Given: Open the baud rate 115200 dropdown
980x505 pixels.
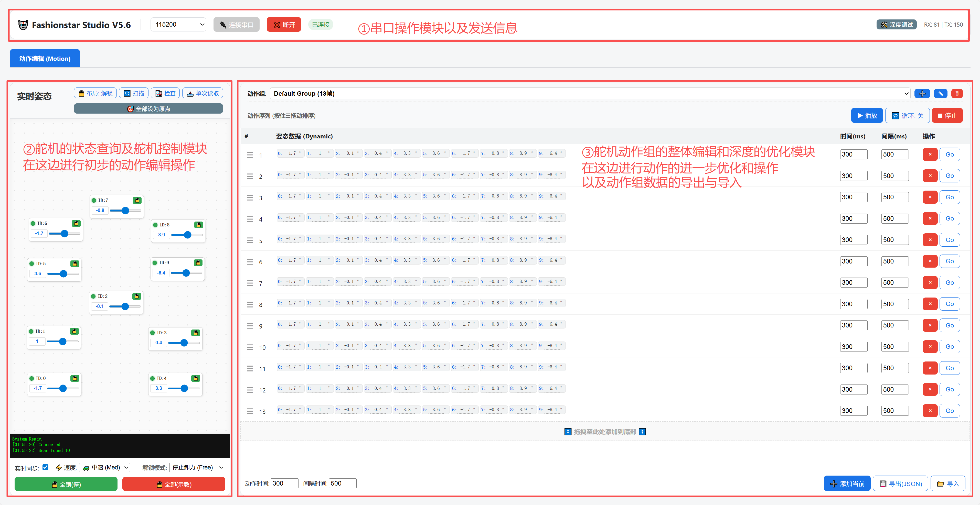Looking at the screenshot, I should (178, 25).
